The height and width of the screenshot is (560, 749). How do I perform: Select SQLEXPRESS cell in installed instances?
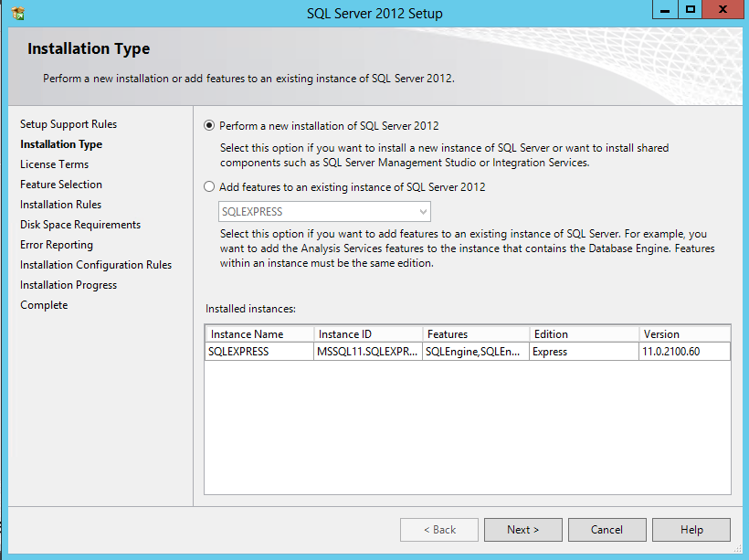[x=259, y=352]
